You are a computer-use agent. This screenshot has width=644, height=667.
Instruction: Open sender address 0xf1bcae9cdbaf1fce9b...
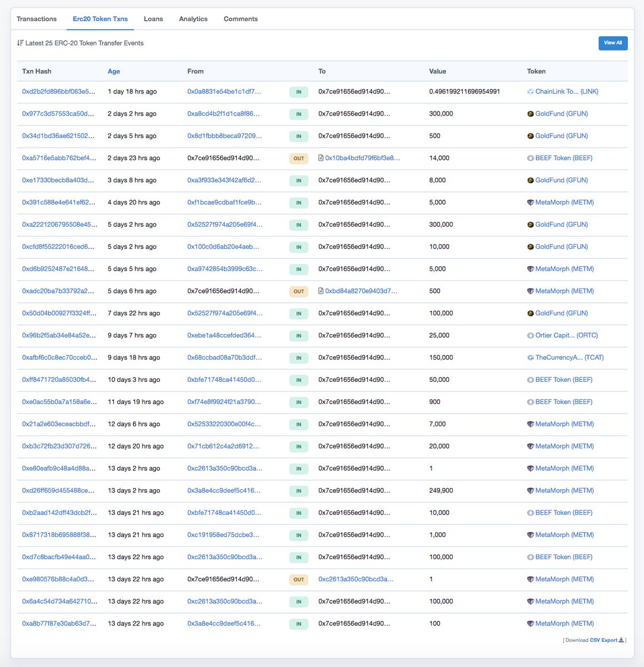[225, 202]
